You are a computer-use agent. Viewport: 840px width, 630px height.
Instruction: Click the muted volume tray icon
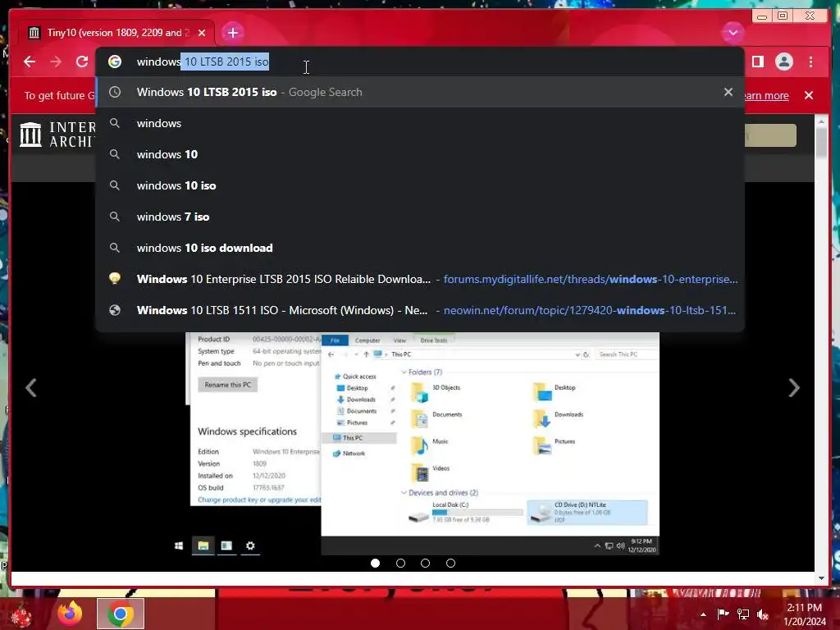point(763,614)
